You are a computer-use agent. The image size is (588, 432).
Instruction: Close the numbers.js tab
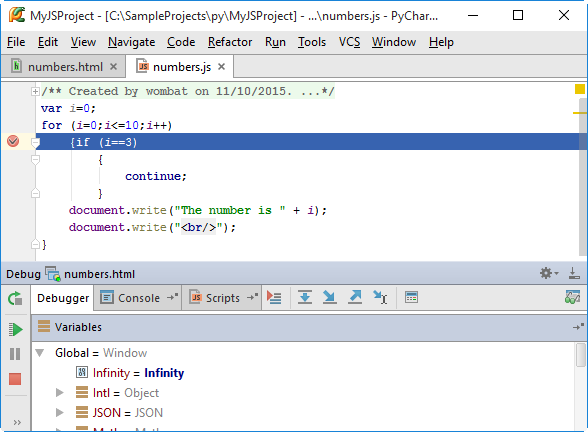click(x=222, y=67)
